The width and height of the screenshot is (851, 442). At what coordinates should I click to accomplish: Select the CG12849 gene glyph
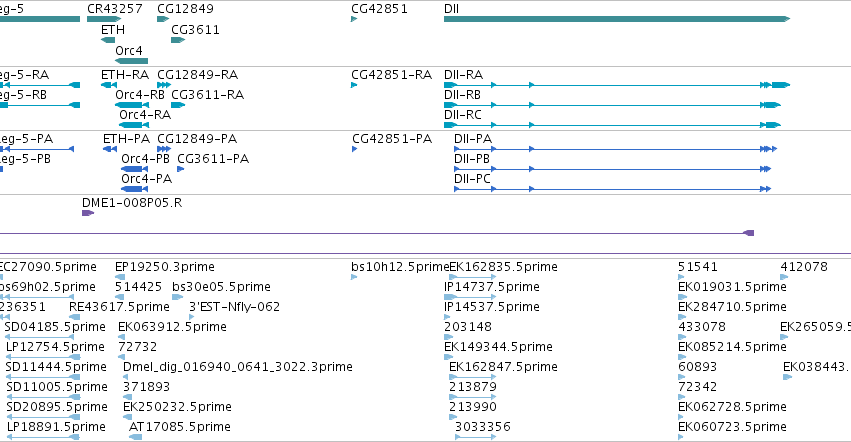point(163,19)
